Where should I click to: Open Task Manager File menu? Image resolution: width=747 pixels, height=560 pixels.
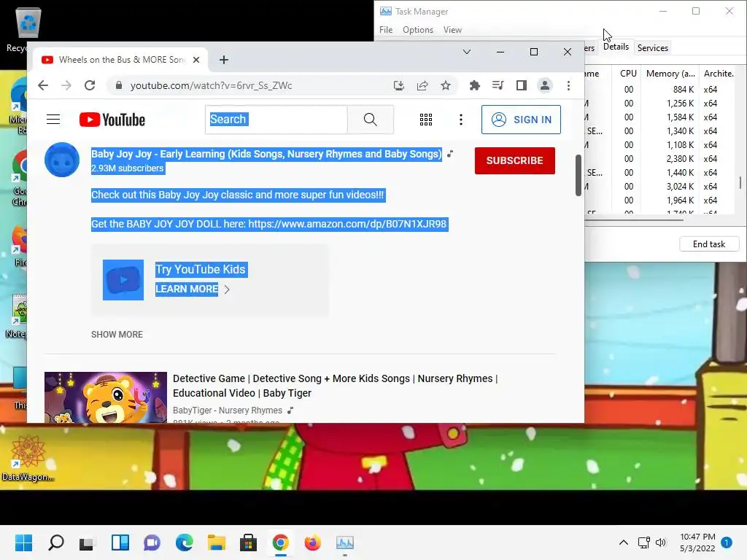coord(386,30)
